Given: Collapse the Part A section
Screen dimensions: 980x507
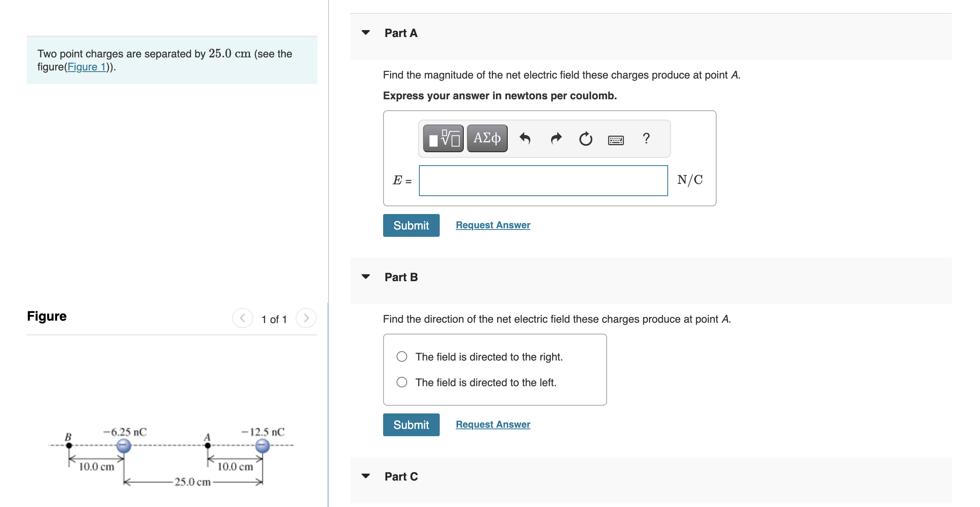Looking at the screenshot, I should point(366,33).
